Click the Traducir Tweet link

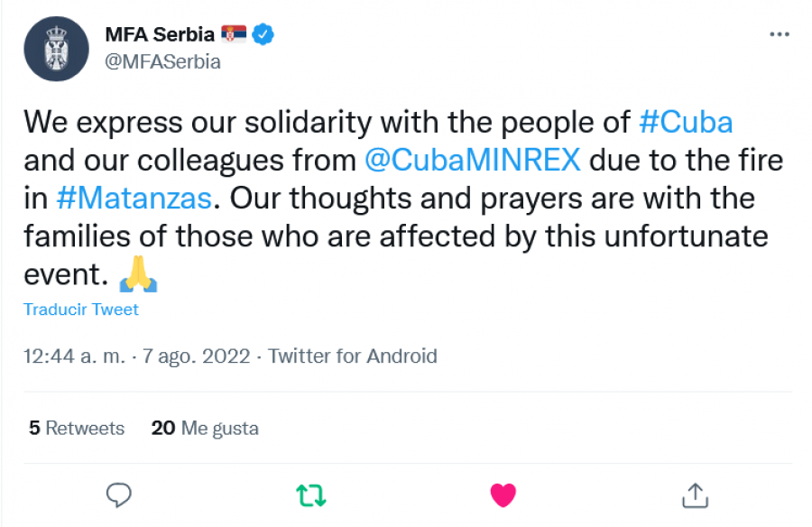point(81,310)
